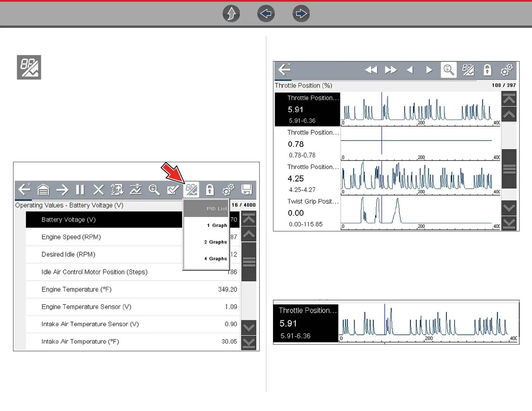Click the up arrow navigation button
The width and height of the screenshot is (532, 411).
click(231, 14)
